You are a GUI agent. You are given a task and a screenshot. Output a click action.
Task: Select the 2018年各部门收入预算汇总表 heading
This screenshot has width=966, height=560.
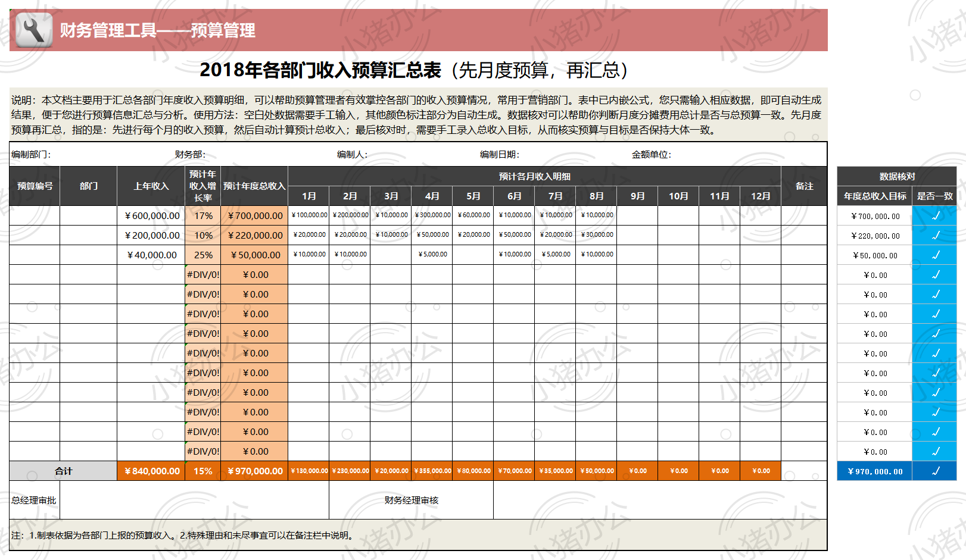[320, 70]
